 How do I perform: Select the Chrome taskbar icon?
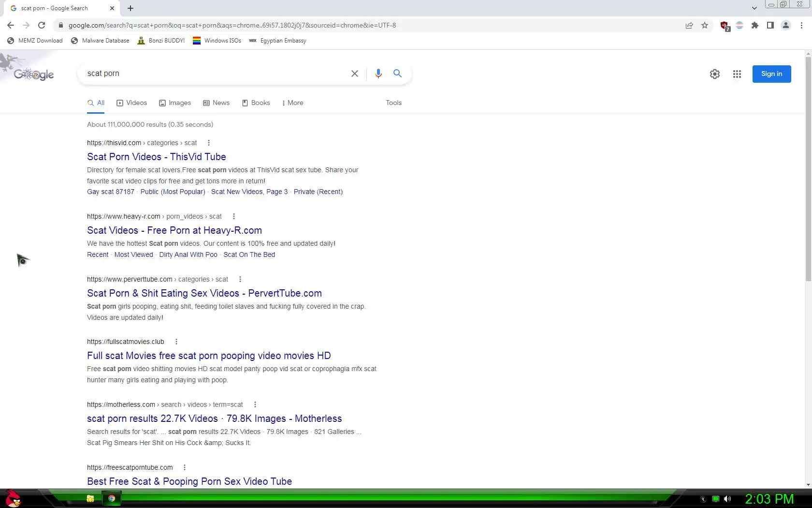112,499
